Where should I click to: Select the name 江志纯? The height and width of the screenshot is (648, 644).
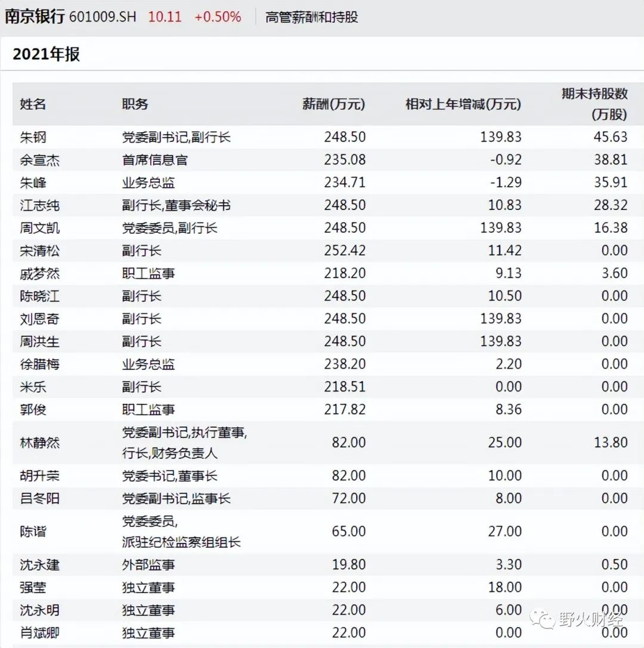tap(40, 205)
